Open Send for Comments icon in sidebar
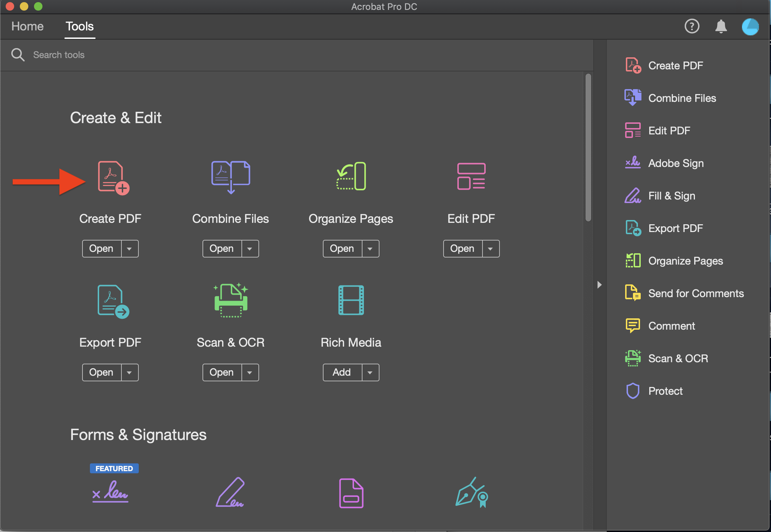 633,293
